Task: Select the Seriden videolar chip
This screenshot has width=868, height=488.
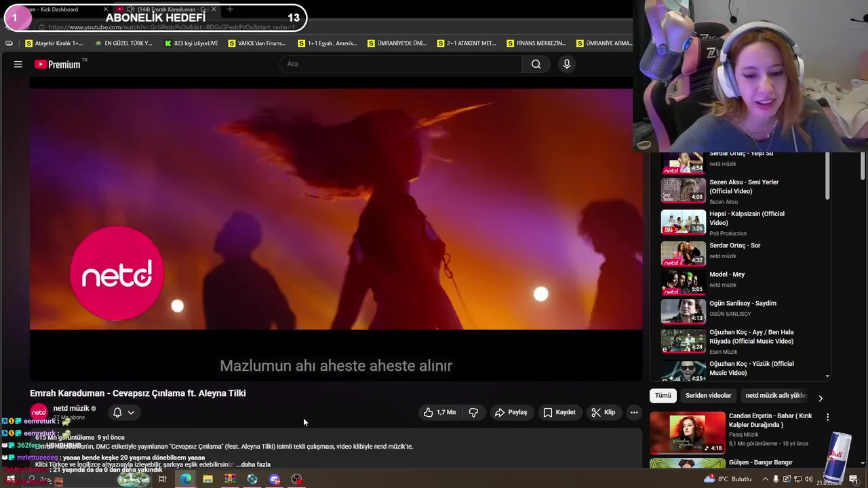Action: pyautogui.click(x=708, y=395)
